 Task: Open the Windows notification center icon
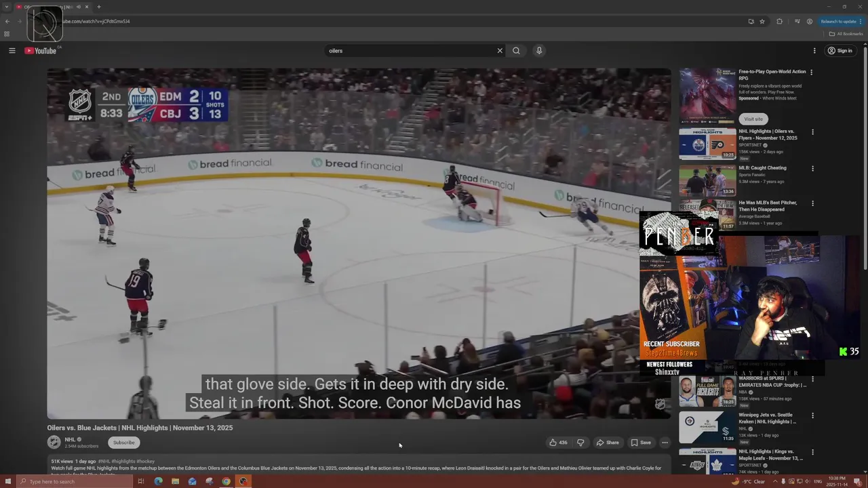(x=858, y=481)
